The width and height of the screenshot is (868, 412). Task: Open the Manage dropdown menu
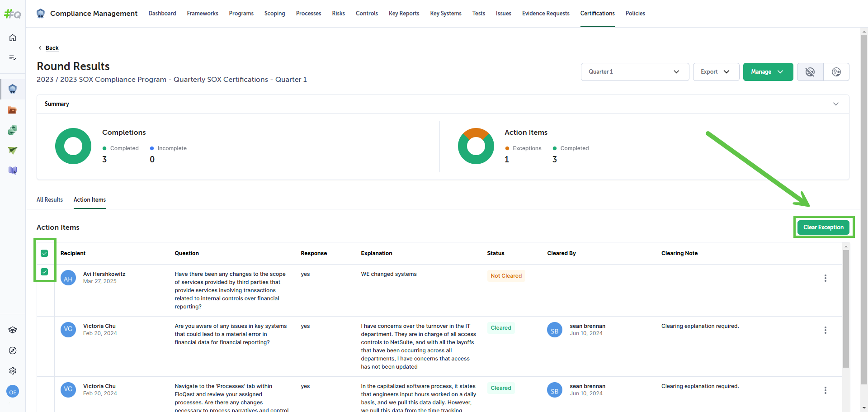[x=768, y=72]
